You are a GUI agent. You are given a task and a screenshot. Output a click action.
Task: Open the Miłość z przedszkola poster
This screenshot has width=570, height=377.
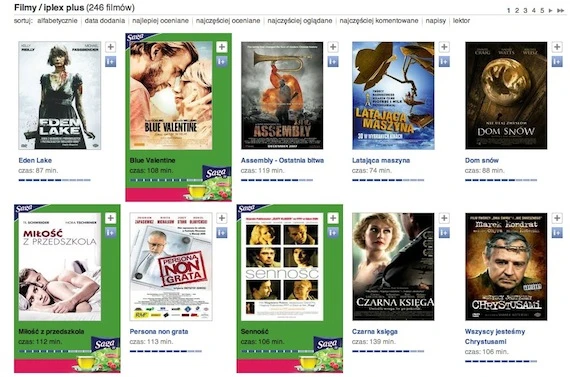(x=60, y=267)
